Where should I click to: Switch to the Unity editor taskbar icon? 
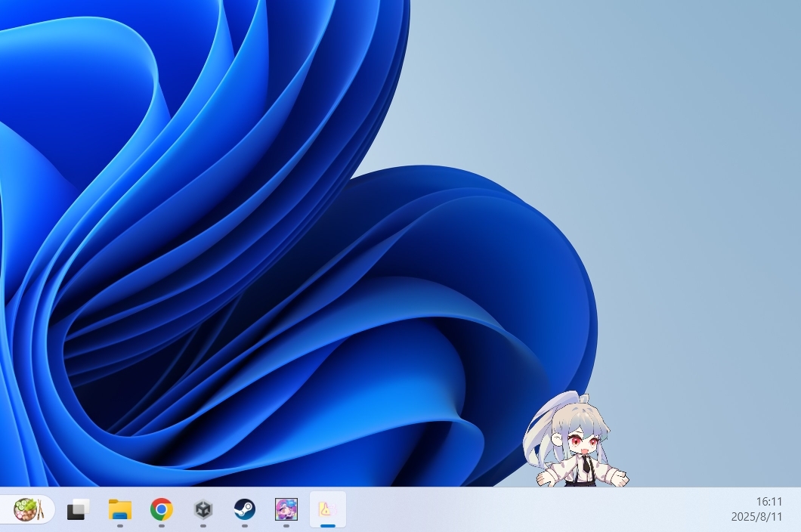coord(203,510)
